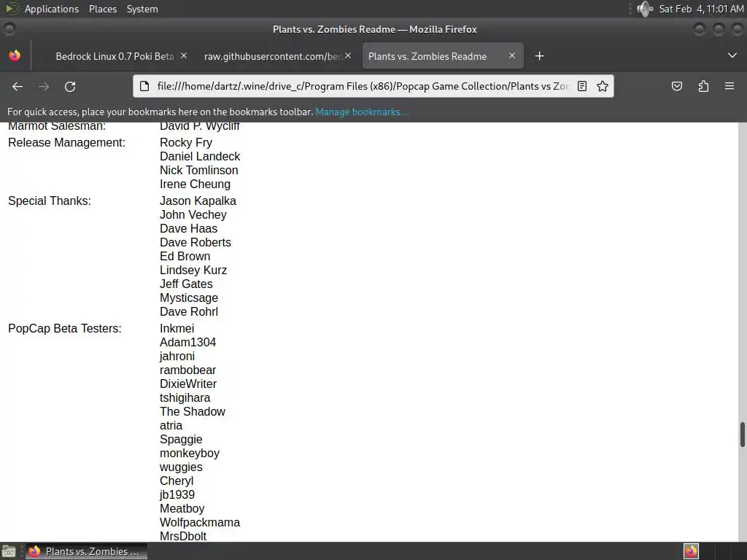Viewport: 747px width, 560px height.
Task: Close the Bedrock Linux 0.7 Poki tab
Action: tap(184, 55)
